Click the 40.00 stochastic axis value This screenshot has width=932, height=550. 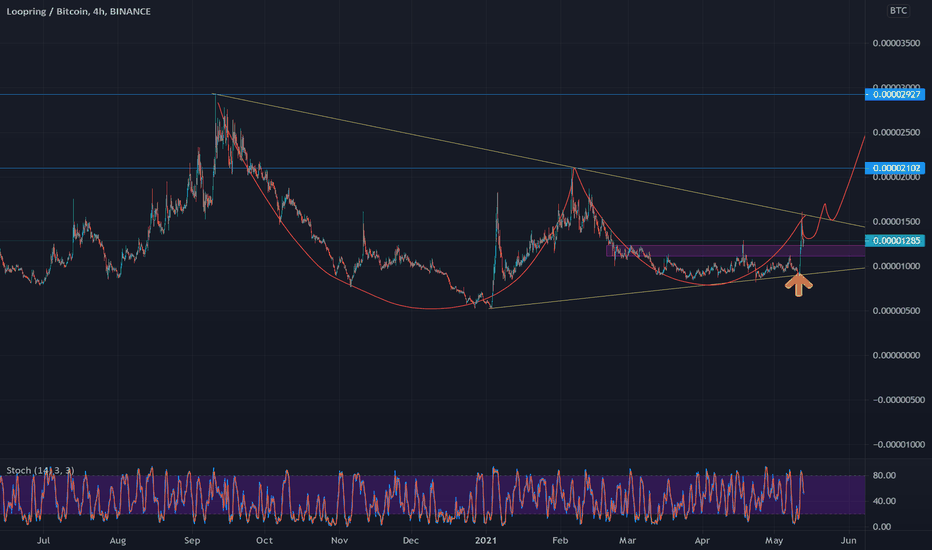tap(884, 501)
